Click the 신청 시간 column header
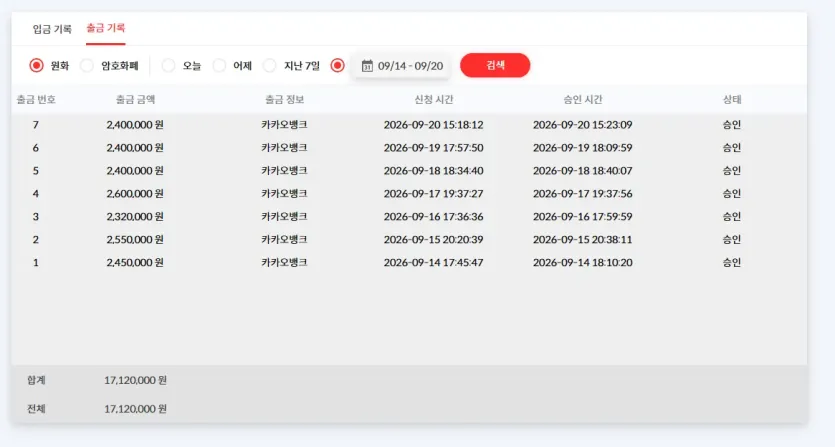835x447 pixels. click(x=433, y=100)
